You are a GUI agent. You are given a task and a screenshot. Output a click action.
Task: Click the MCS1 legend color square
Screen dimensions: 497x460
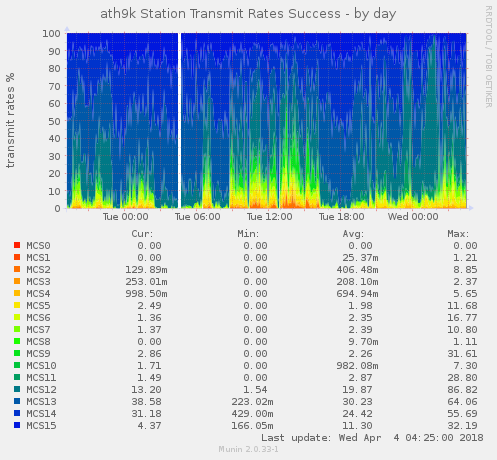click(x=17, y=257)
